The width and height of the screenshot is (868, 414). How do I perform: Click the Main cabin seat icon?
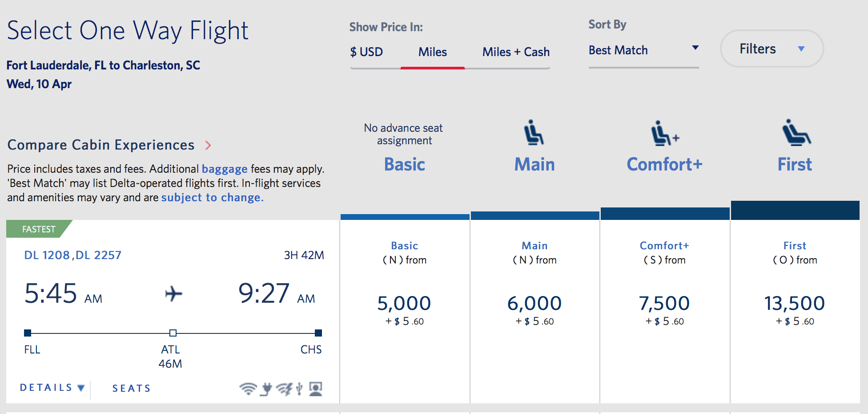534,132
